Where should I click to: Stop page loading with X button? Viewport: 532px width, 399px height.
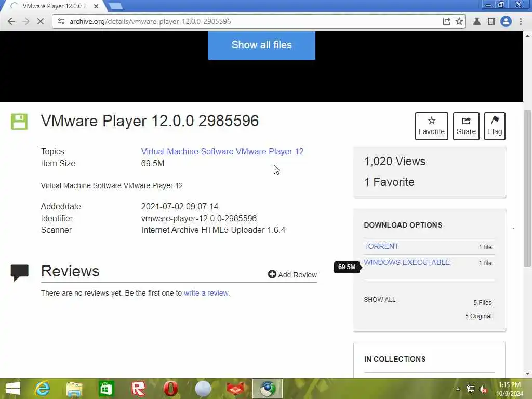click(x=41, y=21)
